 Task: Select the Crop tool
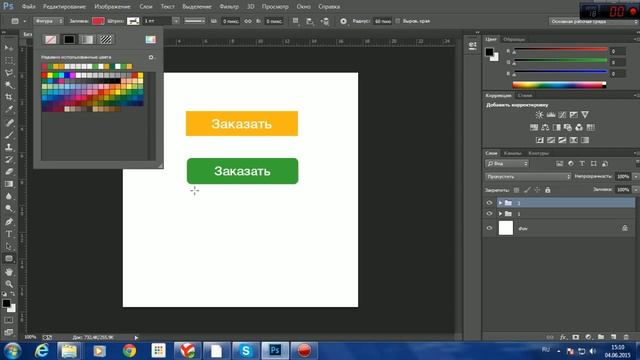(x=9, y=97)
